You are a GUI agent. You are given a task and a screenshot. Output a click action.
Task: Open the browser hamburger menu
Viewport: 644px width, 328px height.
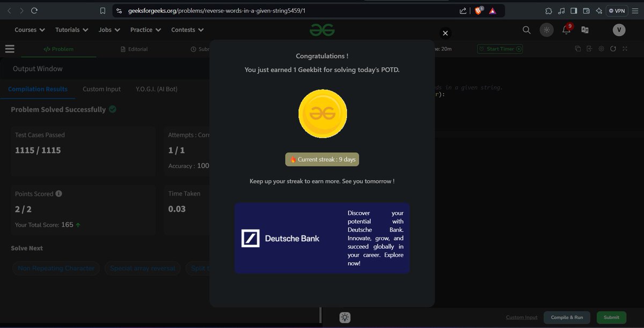[x=635, y=10]
